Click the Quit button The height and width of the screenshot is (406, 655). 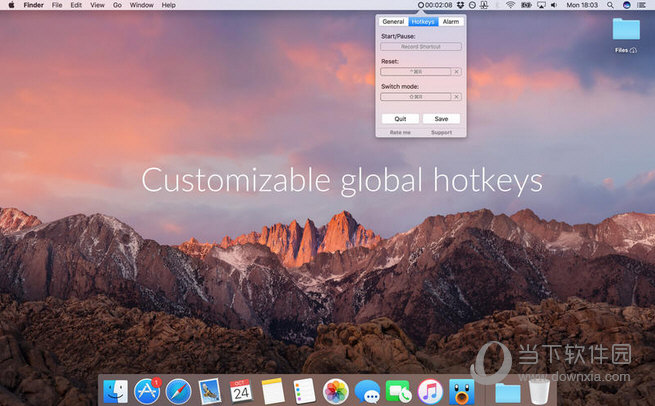click(x=400, y=119)
